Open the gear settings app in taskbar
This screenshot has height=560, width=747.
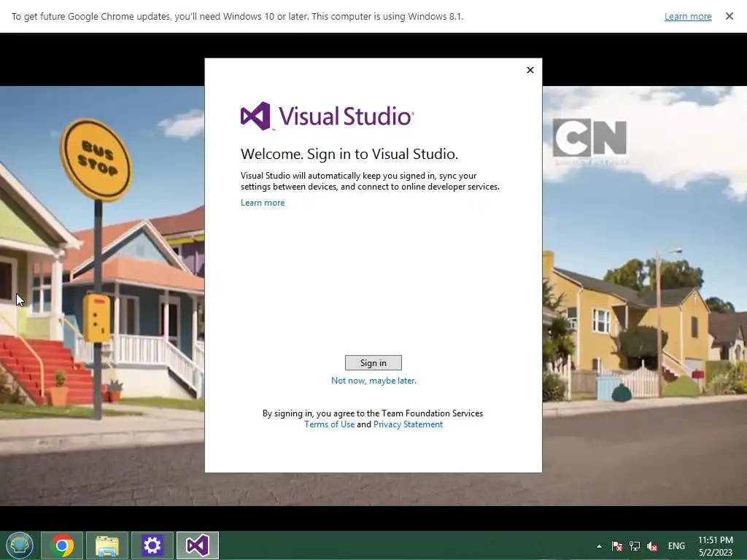[152, 545]
